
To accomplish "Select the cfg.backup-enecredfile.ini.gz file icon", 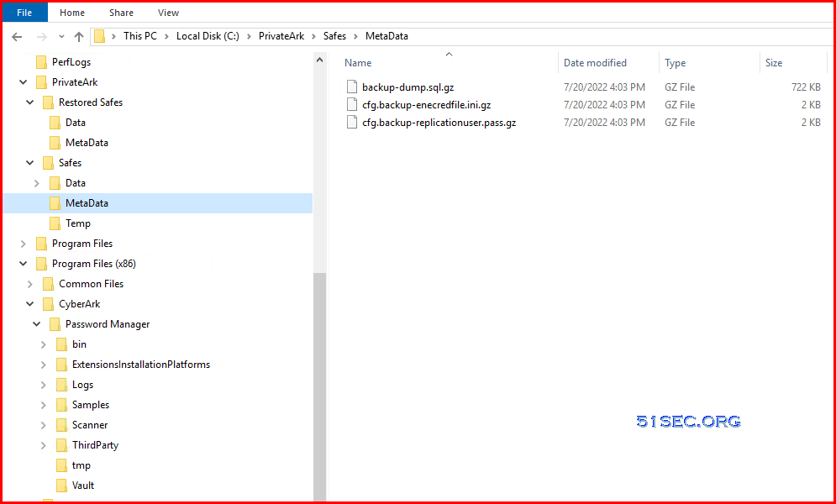I will [351, 104].
